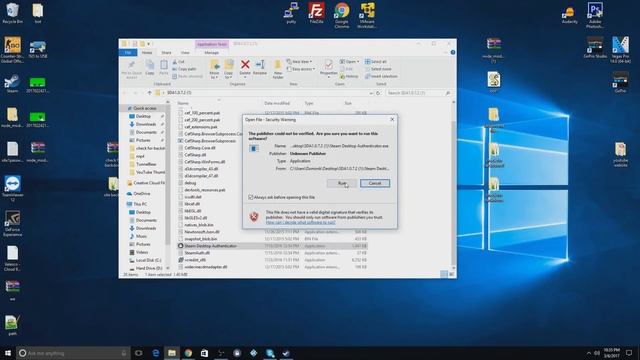The image size is (640, 360).
Task: Click the New folder ribbon icon
Action: coord(278,69)
